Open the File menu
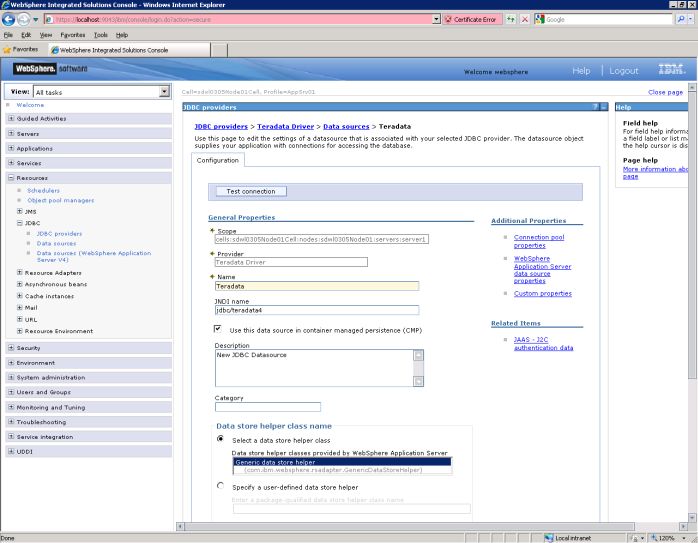The image size is (698, 543). pyautogui.click(x=8, y=35)
